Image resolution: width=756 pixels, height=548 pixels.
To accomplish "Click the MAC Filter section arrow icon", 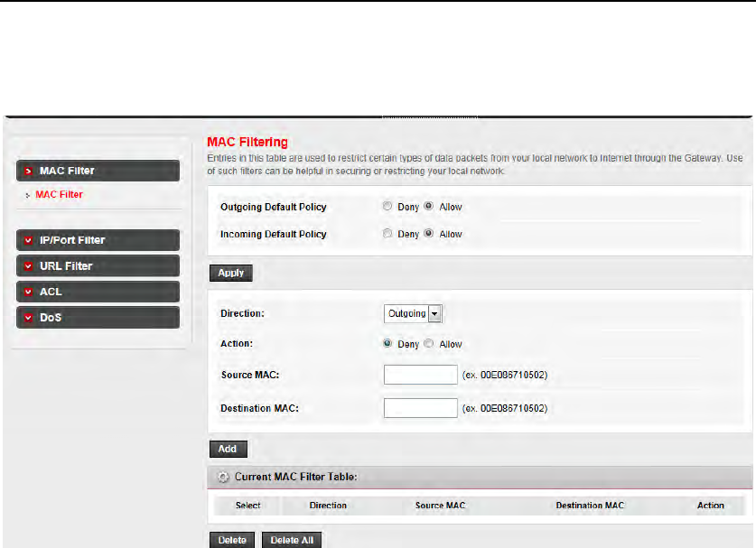I will click(x=28, y=171).
